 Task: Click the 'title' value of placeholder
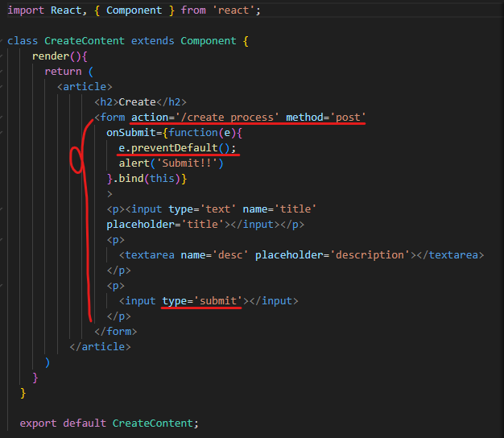point(203,225)
